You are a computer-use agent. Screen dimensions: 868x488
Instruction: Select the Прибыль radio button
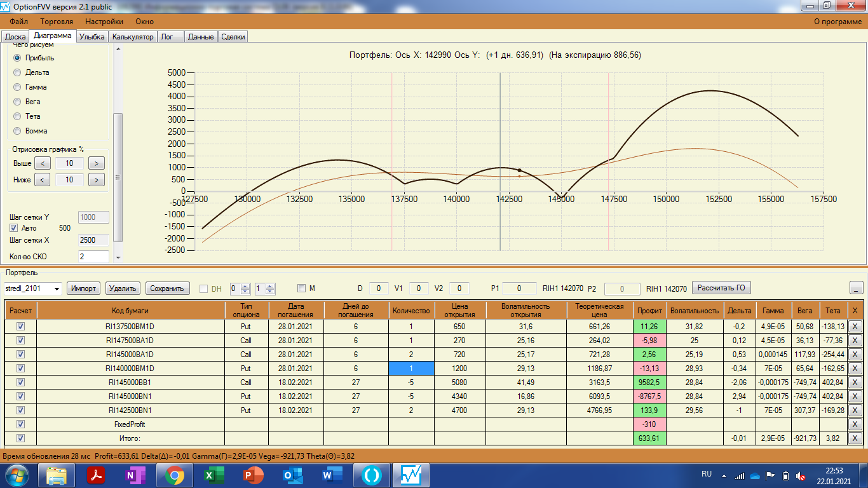tap(17, 58)
